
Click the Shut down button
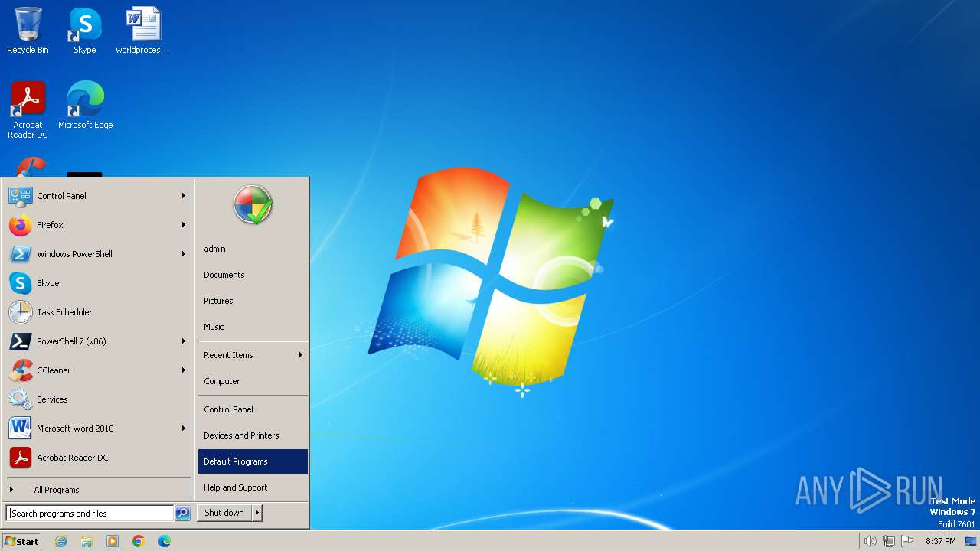[224, 514]
